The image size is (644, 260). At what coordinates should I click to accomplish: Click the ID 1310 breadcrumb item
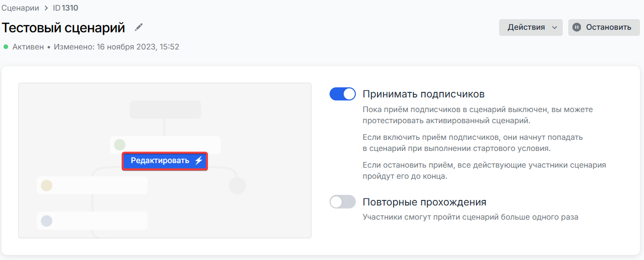(x=66, y=8)
